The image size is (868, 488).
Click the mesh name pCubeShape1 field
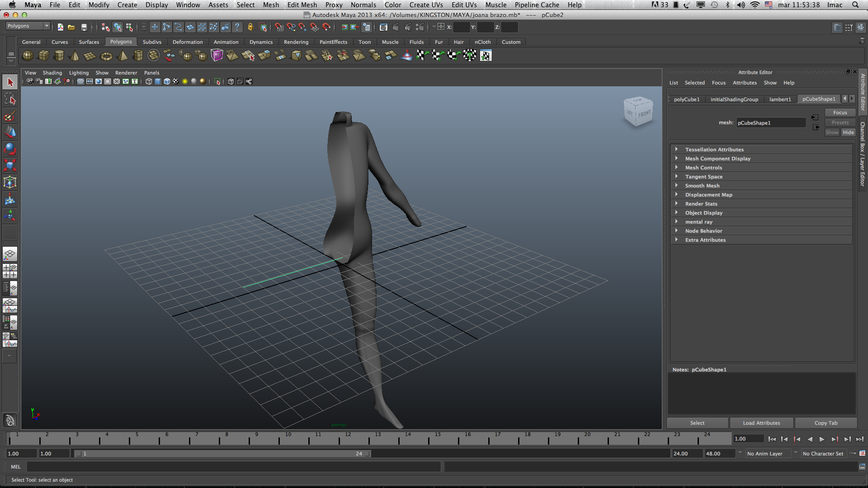coord(770,123)
